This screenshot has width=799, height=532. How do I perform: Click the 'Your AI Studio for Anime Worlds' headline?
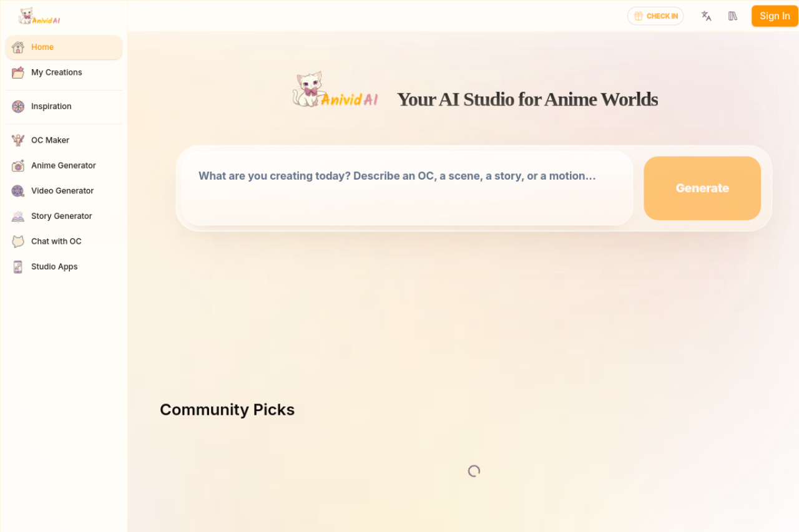coord(527,99)
